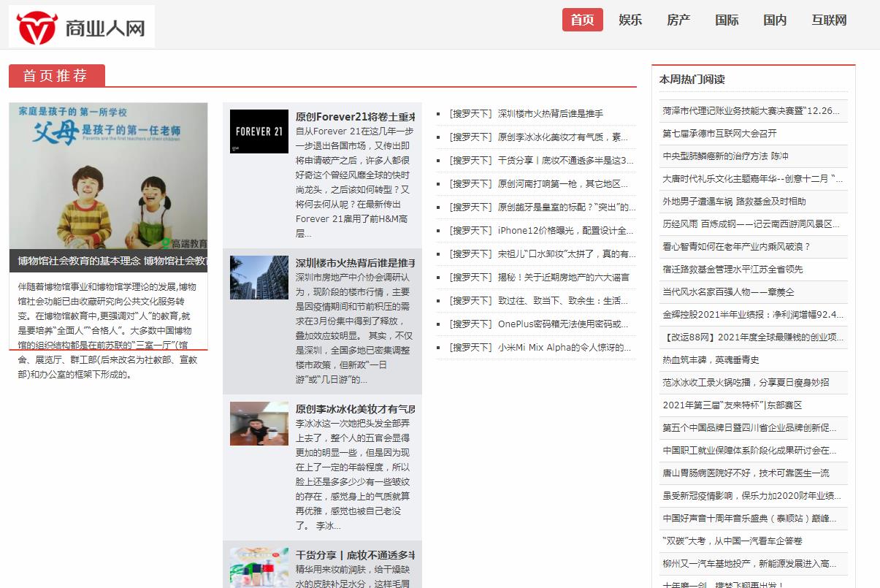This screenshot has height=588, width=880.
Task: Open the 国际 navigation tab
Action: pos(727,20)
